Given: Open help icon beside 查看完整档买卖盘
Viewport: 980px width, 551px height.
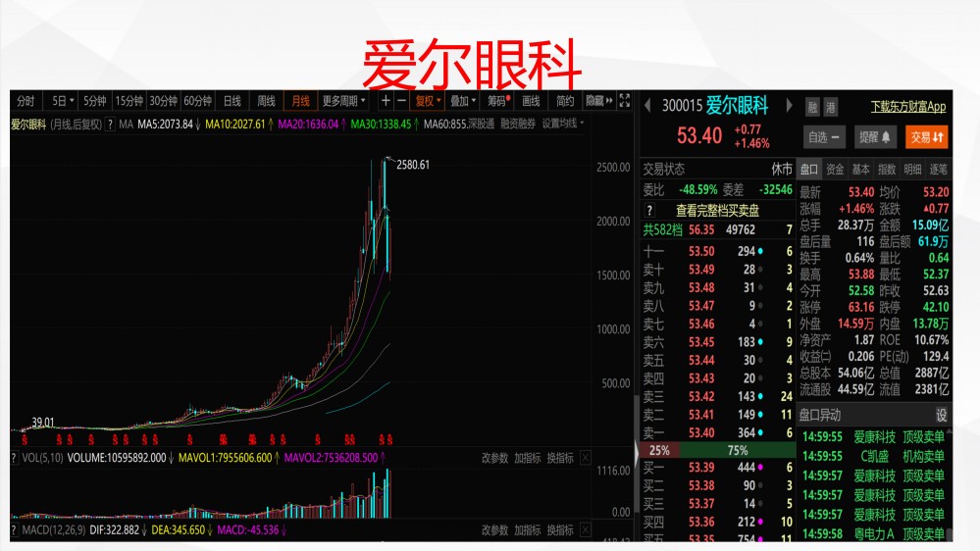Looking at the screenshot, I should (x=650, y=211).
